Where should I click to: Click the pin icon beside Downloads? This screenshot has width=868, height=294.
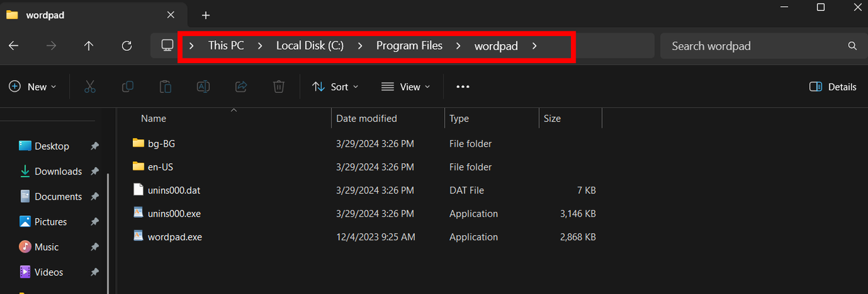[x=95, y=171]
